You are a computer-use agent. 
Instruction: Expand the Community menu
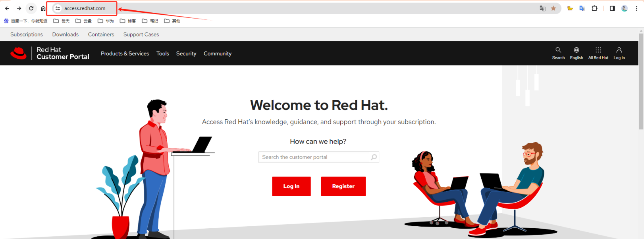pyautogui.click(x=218, y=54)
